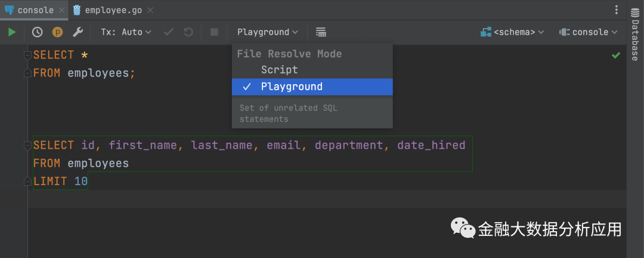Click the commit checkmark icon
This screenshot has height=258, width=644.
point(169,32)
